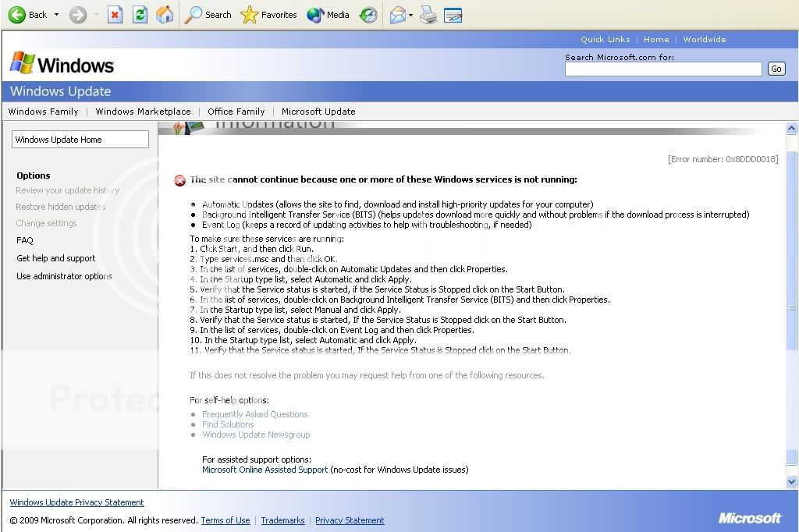
Task: Open the Privacy Statement link beside Trademarks
Action: (x=350, y=520)
